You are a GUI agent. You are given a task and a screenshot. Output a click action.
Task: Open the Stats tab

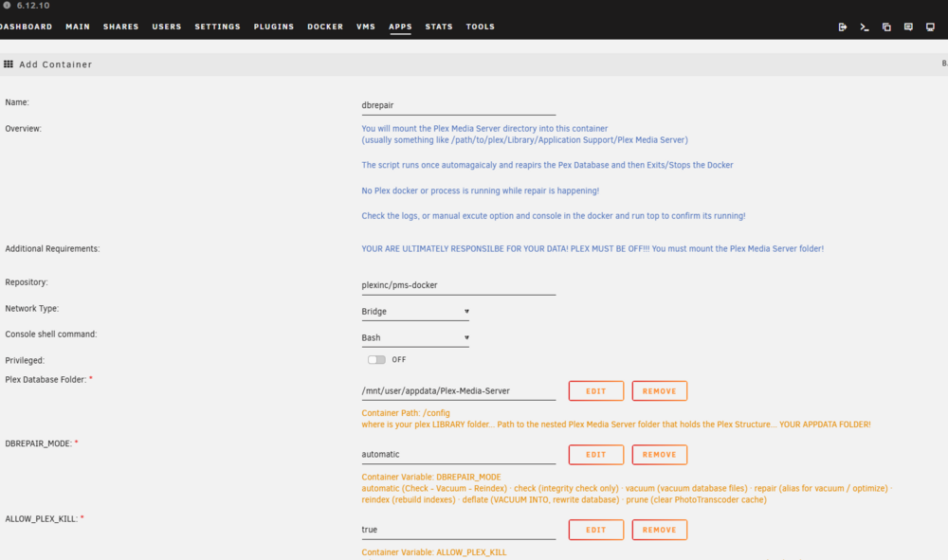439,27
